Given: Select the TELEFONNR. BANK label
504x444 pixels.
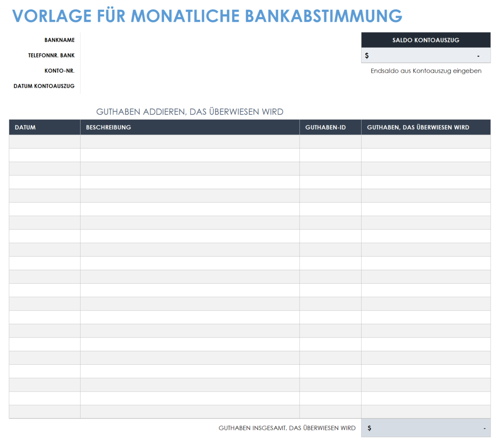Looking at the screenshot, I should (51, 55).
